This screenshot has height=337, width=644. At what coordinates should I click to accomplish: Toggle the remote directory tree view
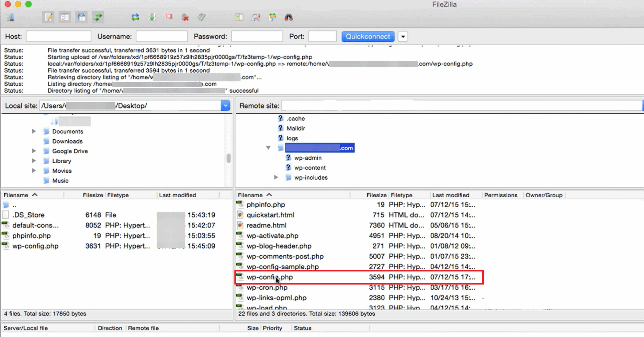point(82,17)
